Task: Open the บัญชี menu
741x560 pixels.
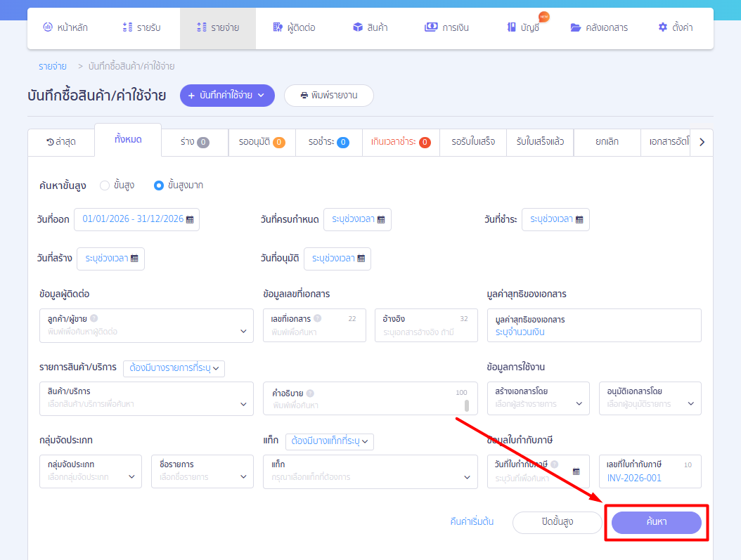Action: point(523,28)
